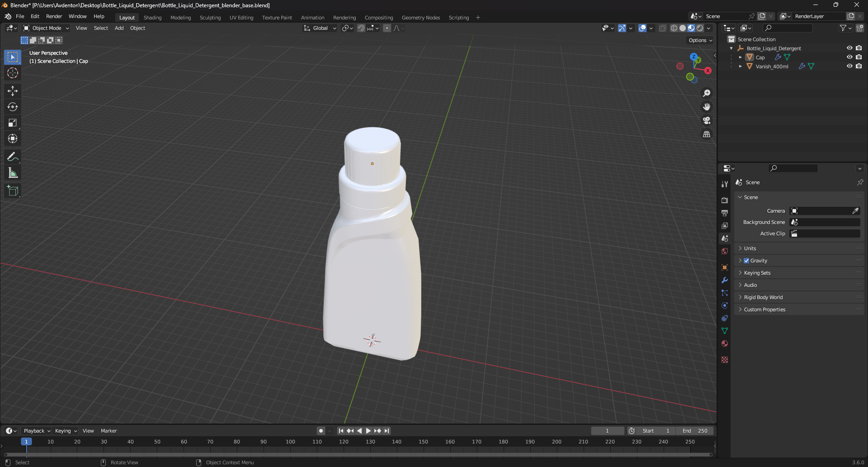This screenshot has width=868, height=467.
Task: Disable Cap in renders camera icon
Action: tap(859, 57)
